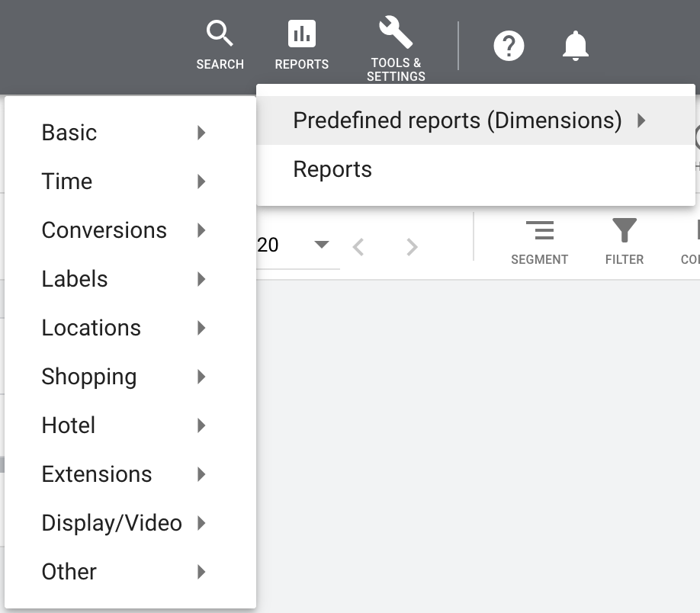700x613 pixels.
Task: Open the date range dropdown arrow
Action: pos(322,245)
